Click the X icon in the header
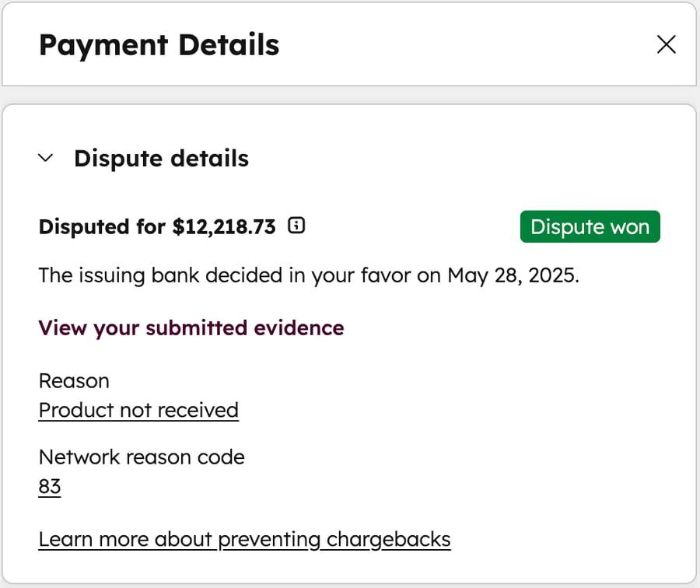700x588 pixels. [x=666, y=45]
